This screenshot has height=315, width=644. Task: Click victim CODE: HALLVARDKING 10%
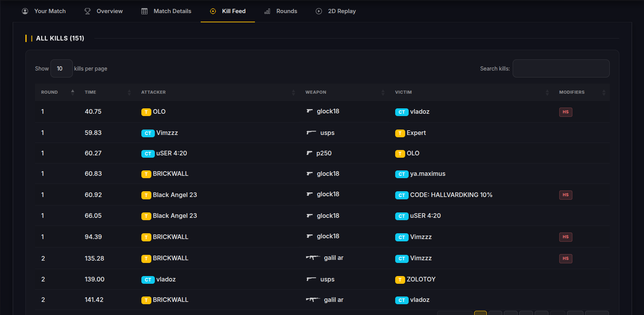pos(451,195)
